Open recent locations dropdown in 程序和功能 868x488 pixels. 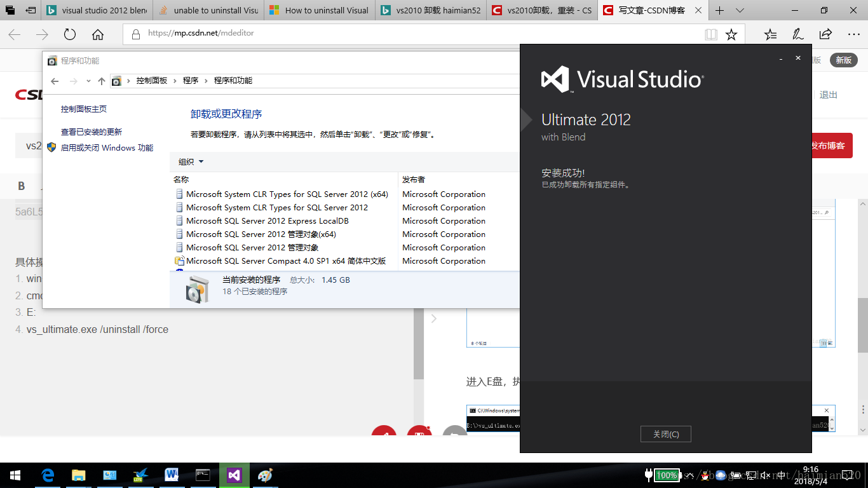88,81
